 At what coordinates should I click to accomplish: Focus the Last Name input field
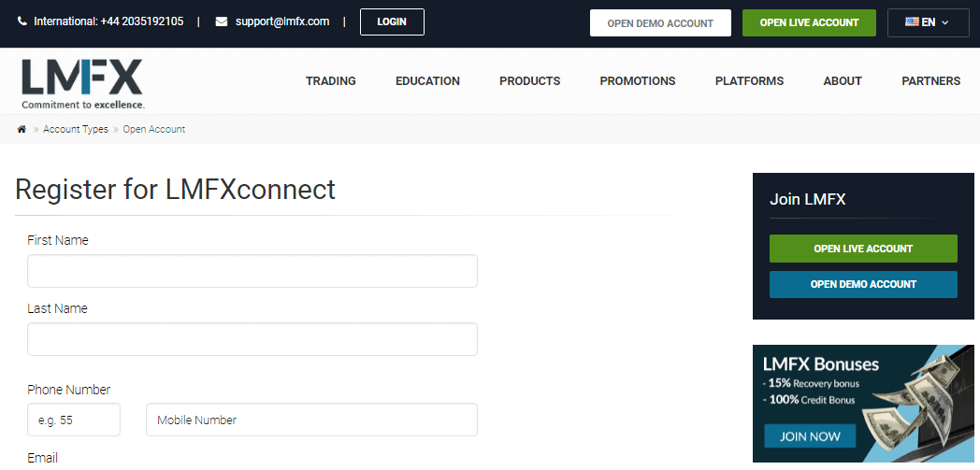[252, 339]
